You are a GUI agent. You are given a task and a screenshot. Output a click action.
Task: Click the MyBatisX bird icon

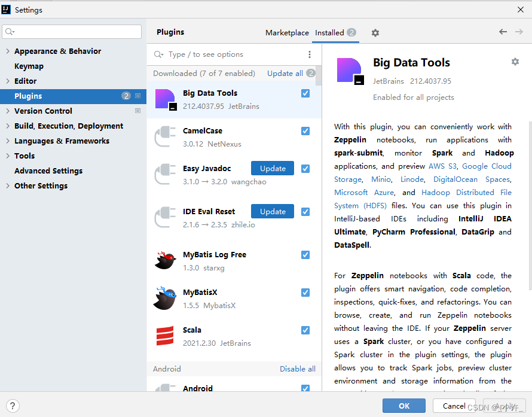point(165,298)
